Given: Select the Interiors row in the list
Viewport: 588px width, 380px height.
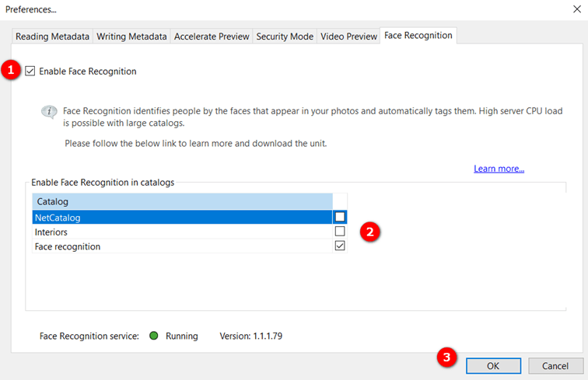Looking at the screenshot, I should (x=182, y=232).
